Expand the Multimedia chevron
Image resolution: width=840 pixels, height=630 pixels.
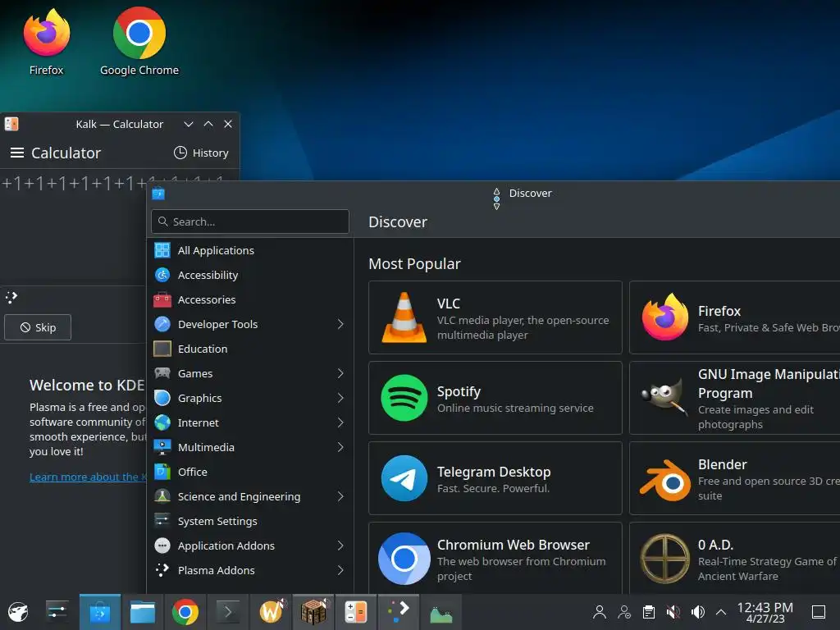click(340, 447)
